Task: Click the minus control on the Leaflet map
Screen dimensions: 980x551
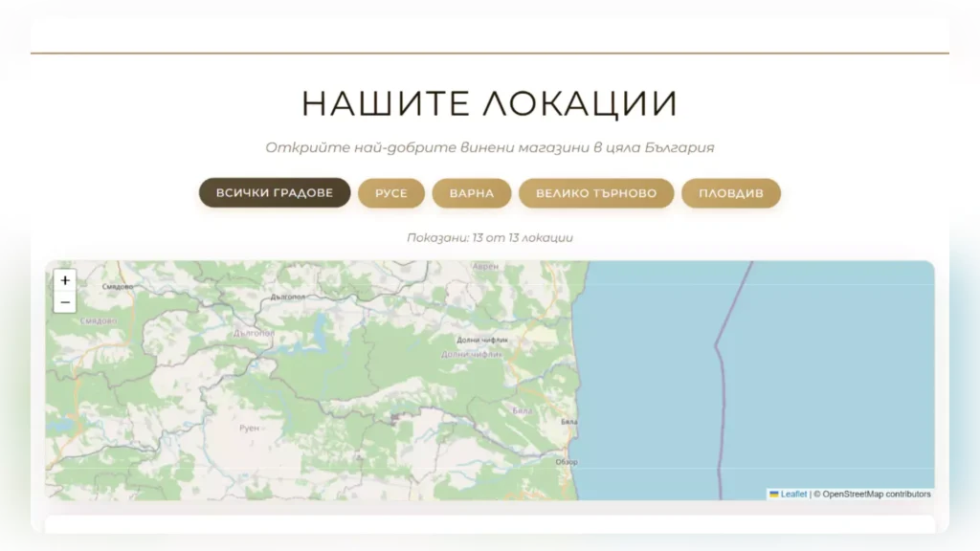Action: pyautogui.click(x=64, y=301)
